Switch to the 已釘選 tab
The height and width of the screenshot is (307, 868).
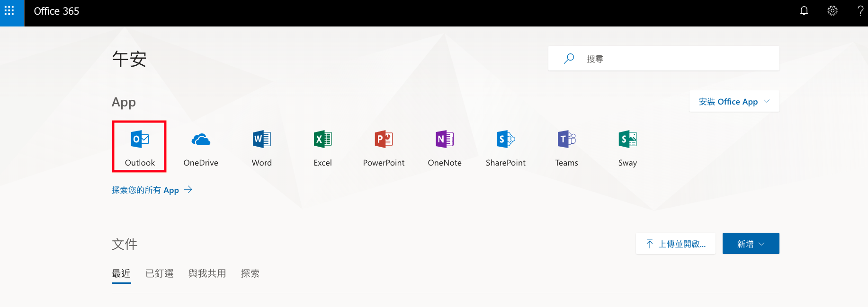coord(160,273)
